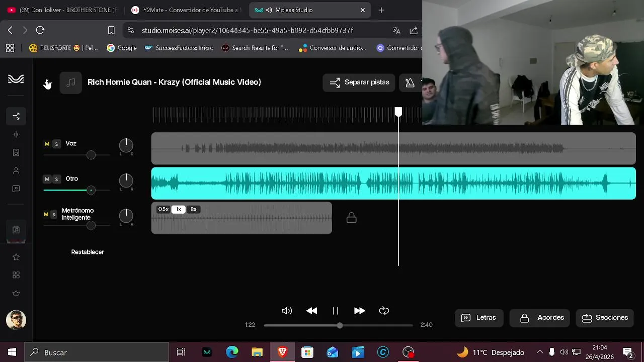
Task: Open the user profile avatar
Action: tap(16, 320)
